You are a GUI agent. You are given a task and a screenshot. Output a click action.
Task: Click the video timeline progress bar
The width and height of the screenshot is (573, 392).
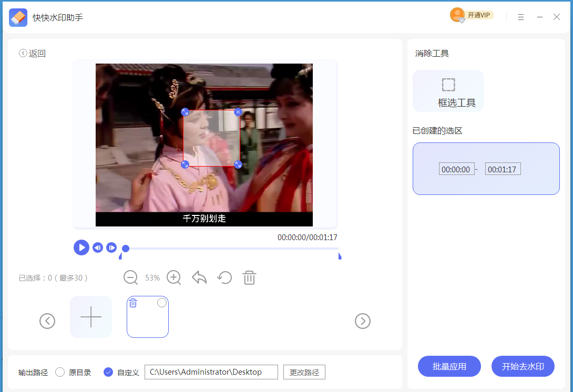(231, 247)
